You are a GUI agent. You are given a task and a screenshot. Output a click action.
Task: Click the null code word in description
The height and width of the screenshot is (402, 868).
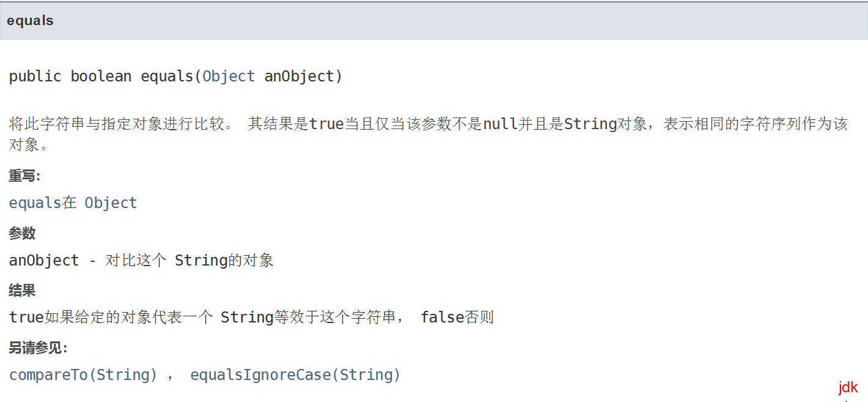[501, 124]
